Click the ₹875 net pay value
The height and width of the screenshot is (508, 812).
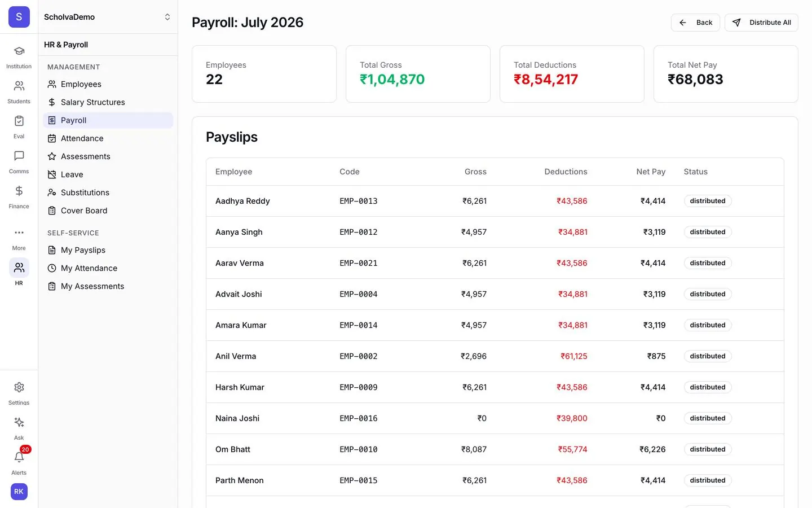(x=656, y=356)
